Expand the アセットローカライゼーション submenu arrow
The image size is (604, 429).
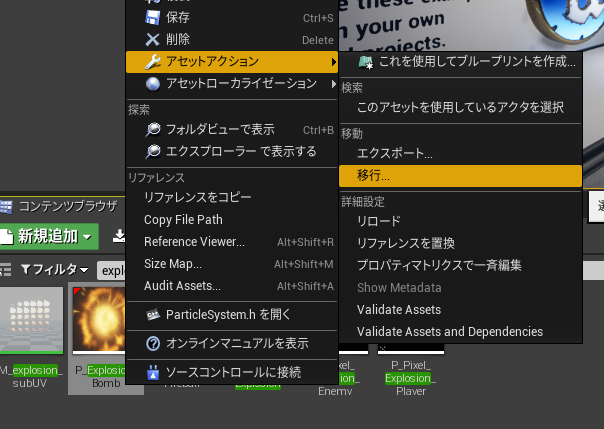pyautogui.click(x=333, y=84)
